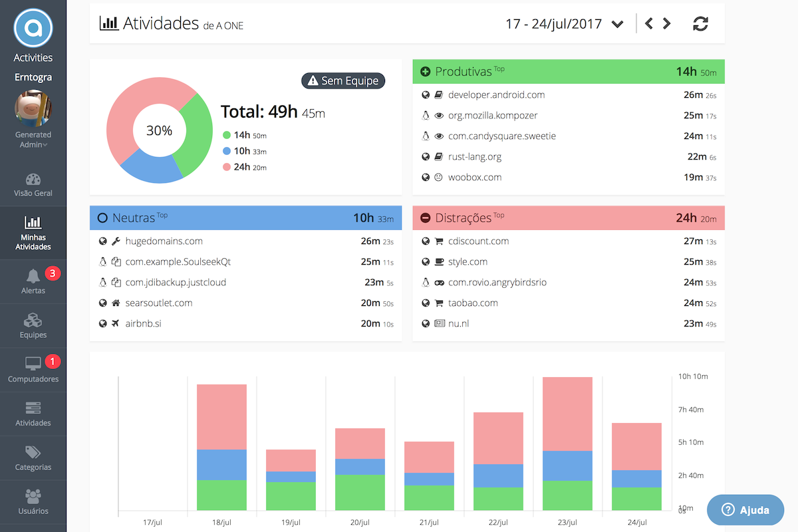
Task: Open Categorias using the tag icon
Action: click(33, 452)
